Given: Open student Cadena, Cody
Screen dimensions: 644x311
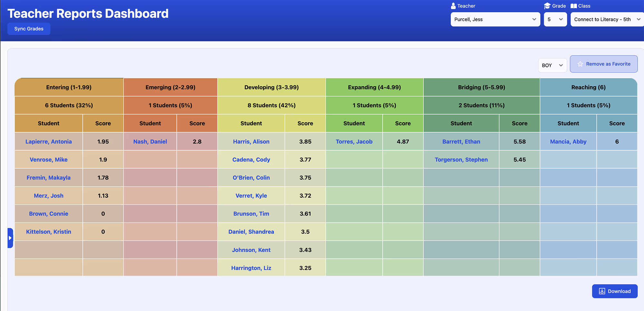Looking at the screenshot, I should pos(251,160).
